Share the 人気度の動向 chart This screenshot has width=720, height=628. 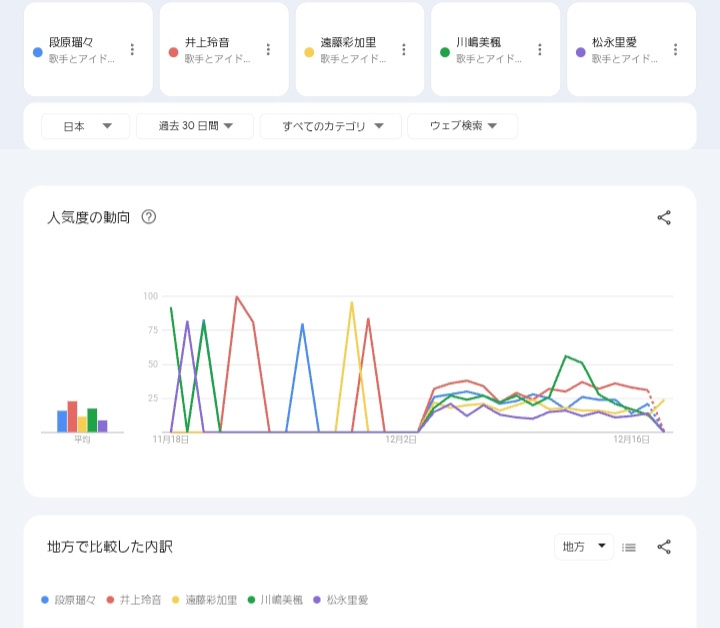[x=664, y=217]
